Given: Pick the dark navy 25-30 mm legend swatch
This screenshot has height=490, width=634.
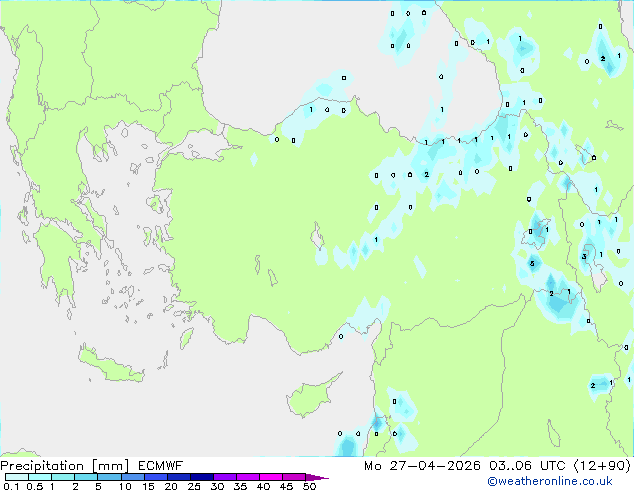Looking at the screenshot, I should point(201,477).
